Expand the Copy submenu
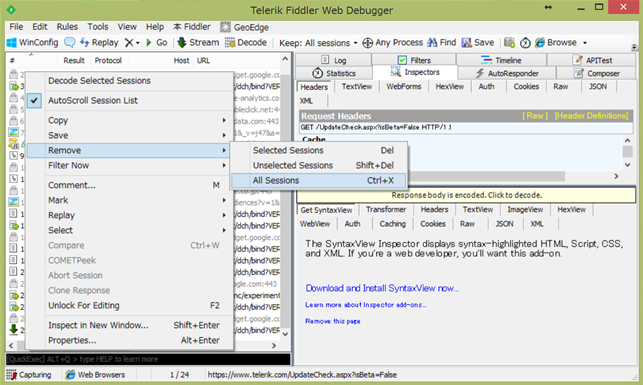643x385 pixels. click(129, 120)
